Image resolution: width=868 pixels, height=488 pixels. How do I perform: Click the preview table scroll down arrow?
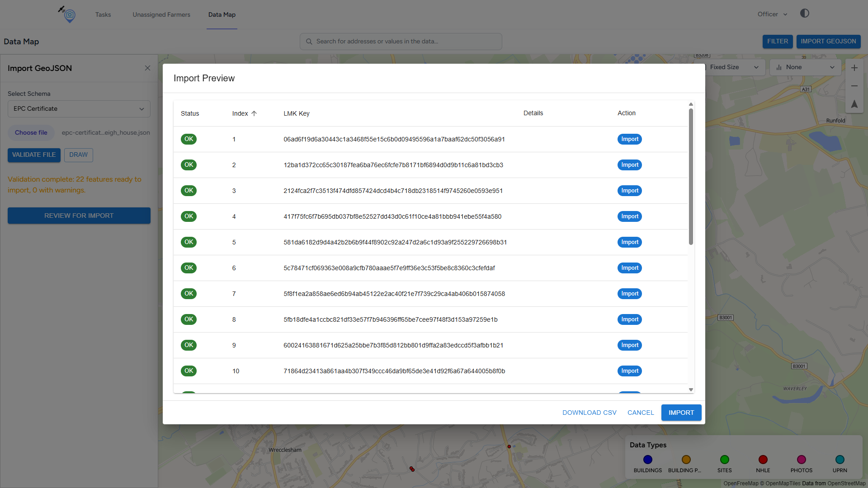coord(691,389)
